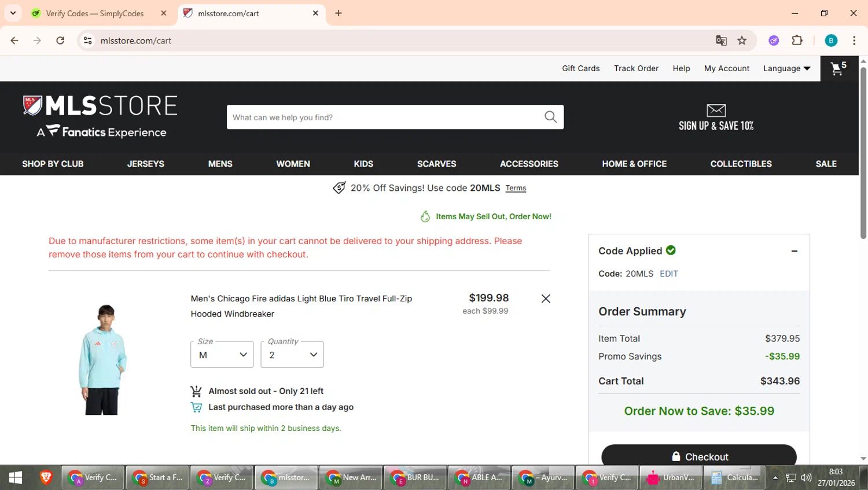Click the browser back arrow

click(x=14, y=40)
